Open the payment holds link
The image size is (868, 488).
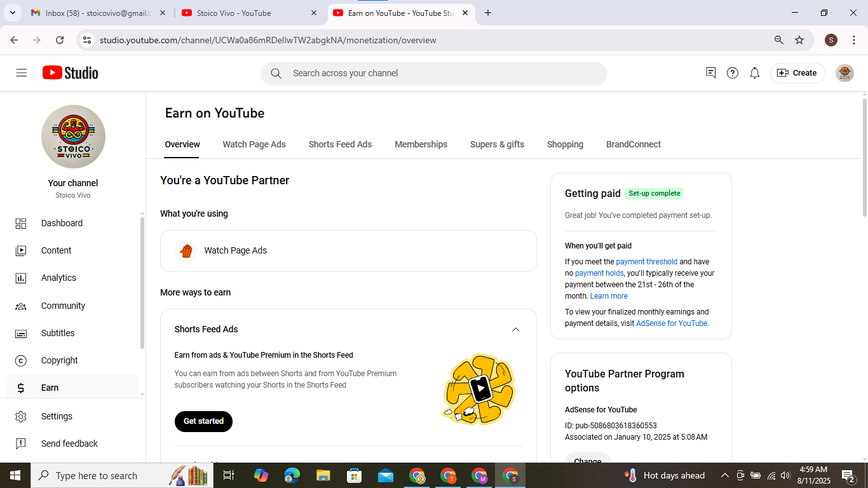[x=599, y=273]
